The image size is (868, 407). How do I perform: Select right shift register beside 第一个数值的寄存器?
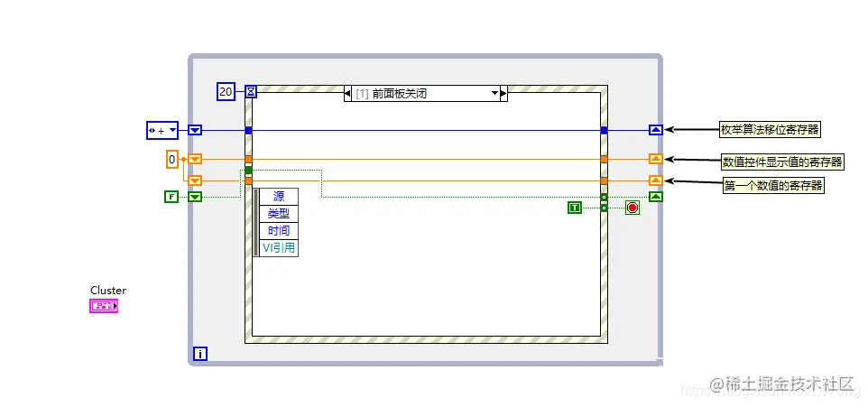(656, 180)
